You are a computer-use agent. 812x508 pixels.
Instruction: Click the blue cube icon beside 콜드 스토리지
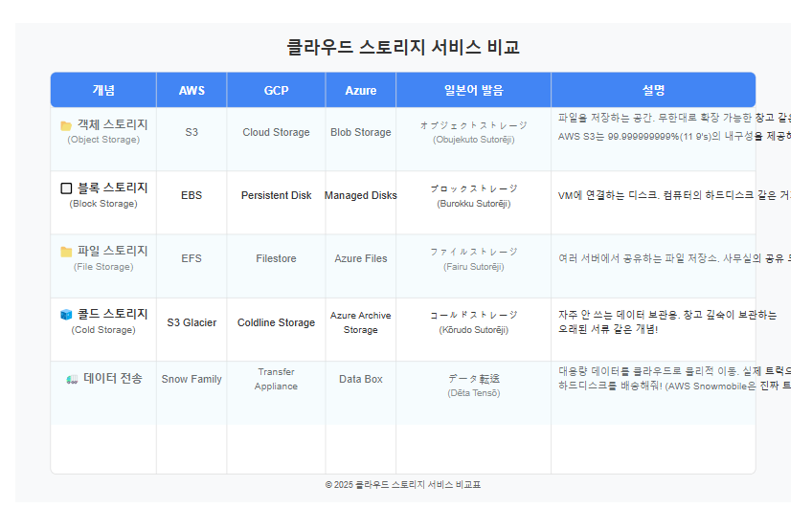tap(66, 315)
